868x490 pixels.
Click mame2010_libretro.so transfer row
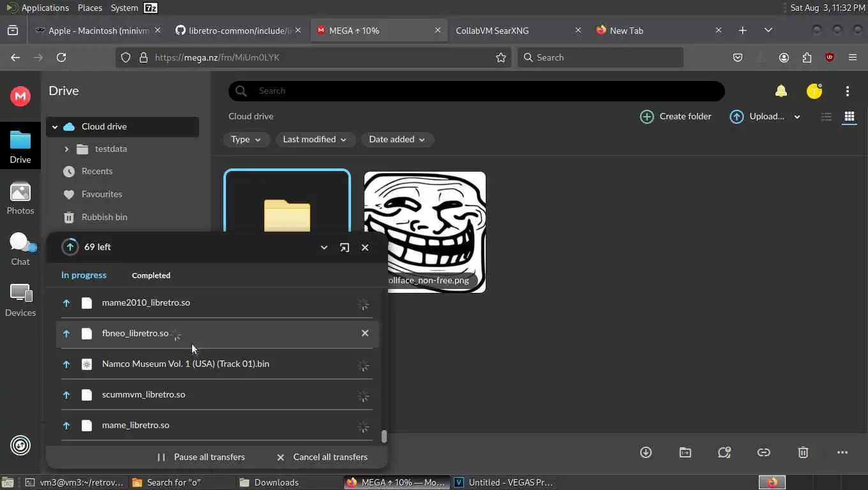click(217, 303)
